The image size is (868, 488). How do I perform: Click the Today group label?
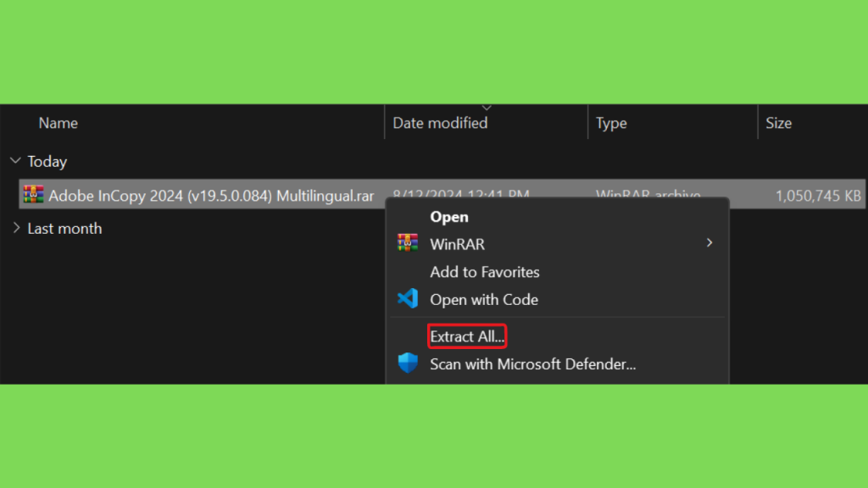[x=47, y=161]
